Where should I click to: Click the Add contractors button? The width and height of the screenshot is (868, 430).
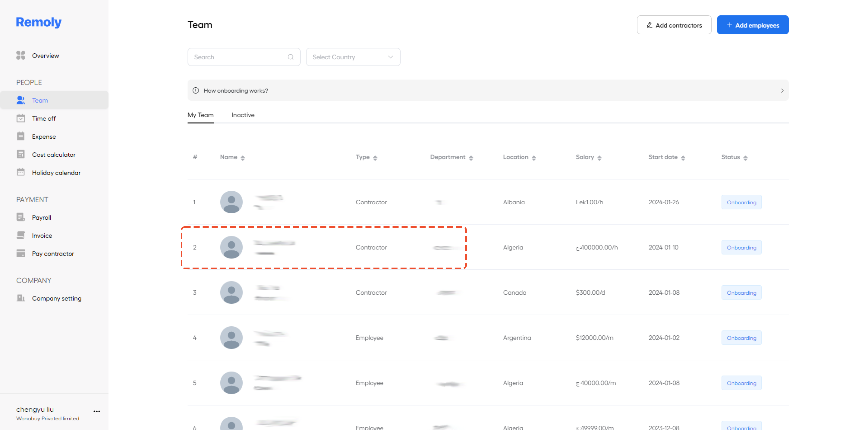click(x=674, y=25)
